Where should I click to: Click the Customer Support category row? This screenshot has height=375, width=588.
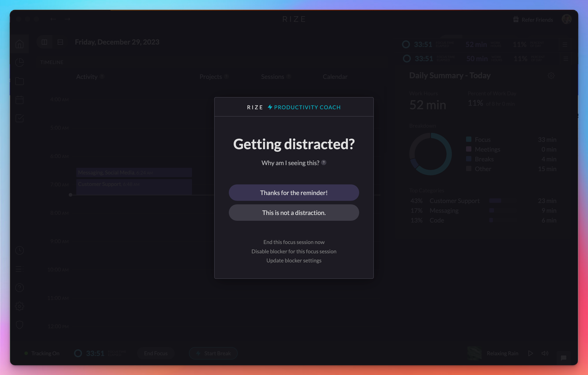[483, 201]
